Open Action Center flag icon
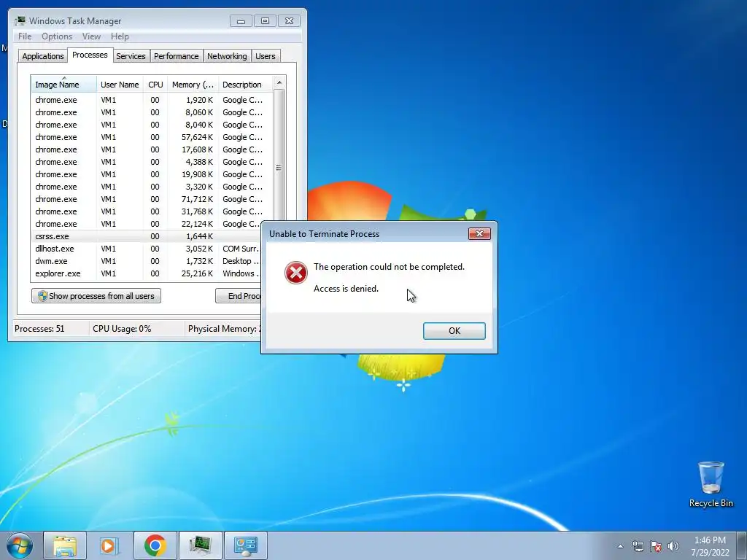 click(x=656, y=546)
